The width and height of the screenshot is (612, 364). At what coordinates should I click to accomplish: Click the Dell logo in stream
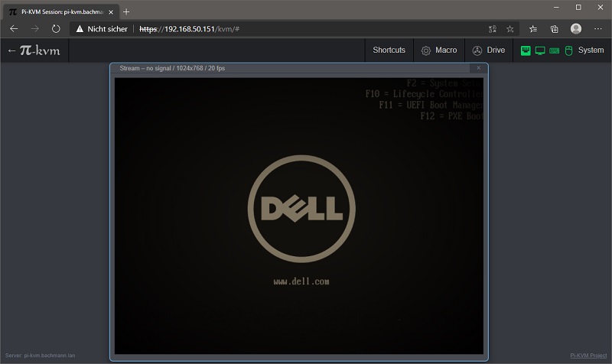301,209
